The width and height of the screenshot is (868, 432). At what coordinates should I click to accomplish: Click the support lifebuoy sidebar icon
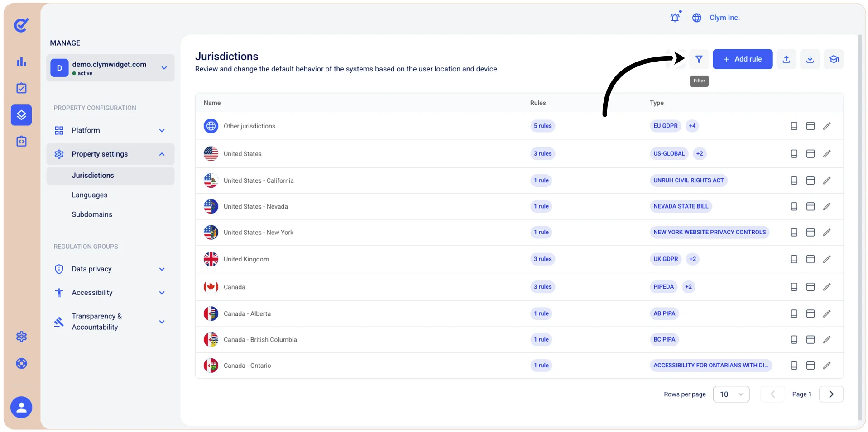click(21, 363)
